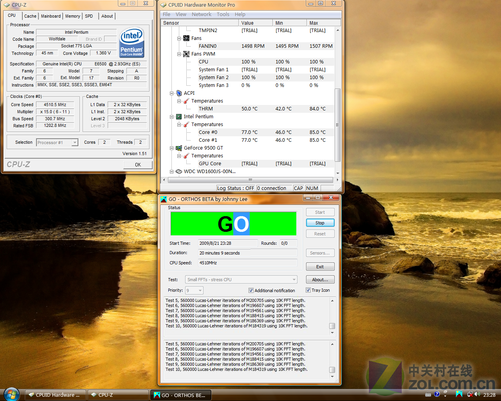501x401 pixels.
Task: Toggle the Tray Icon checkbox in ORTHOS
Action: pos(308,290)
